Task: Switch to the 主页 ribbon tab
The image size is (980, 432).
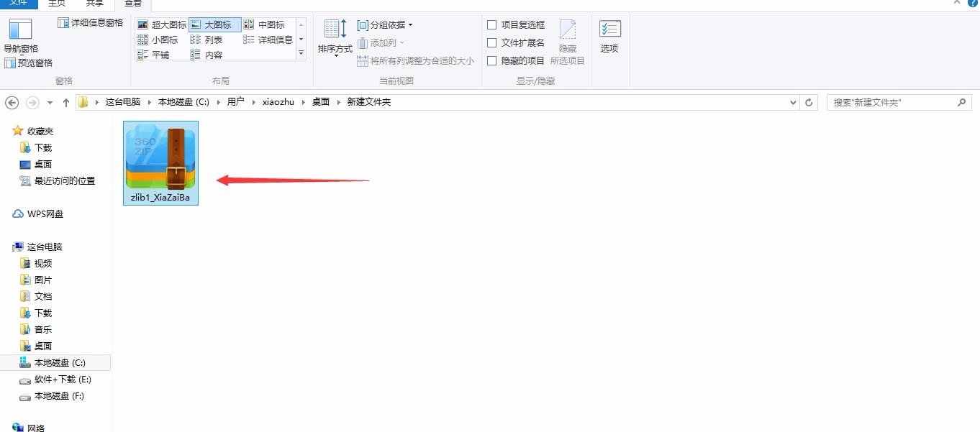Action: pos(57,4)
